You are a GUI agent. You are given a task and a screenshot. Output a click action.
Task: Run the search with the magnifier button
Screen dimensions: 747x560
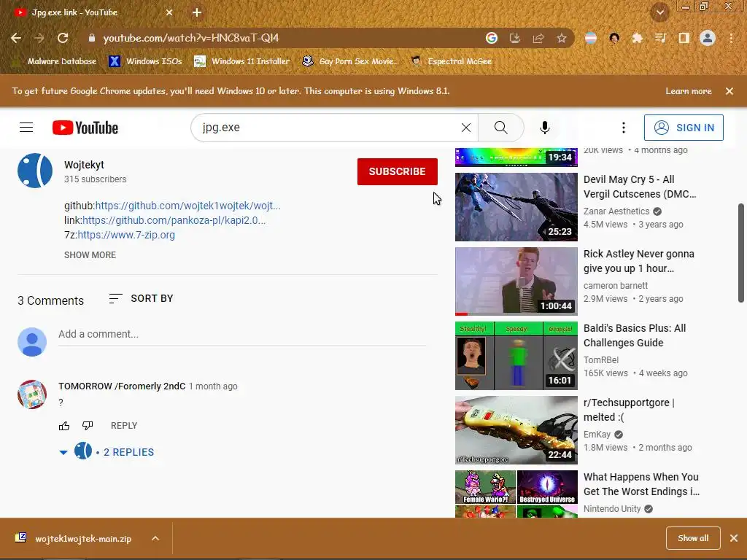coord(500,128)
